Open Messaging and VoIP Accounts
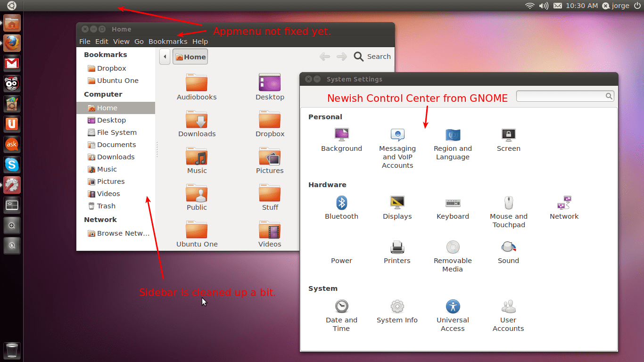644x362 pixels. pyautogui.click(x=397, y=148)
